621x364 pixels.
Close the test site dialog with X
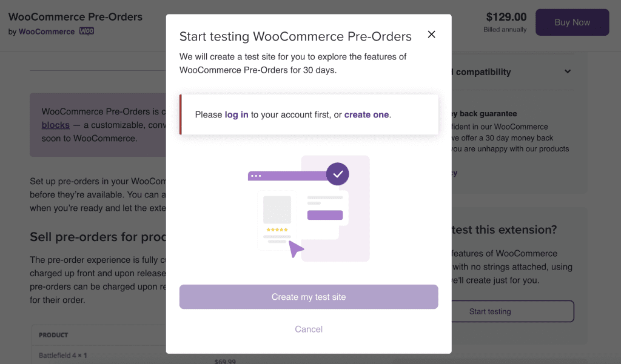click(431, 35)
